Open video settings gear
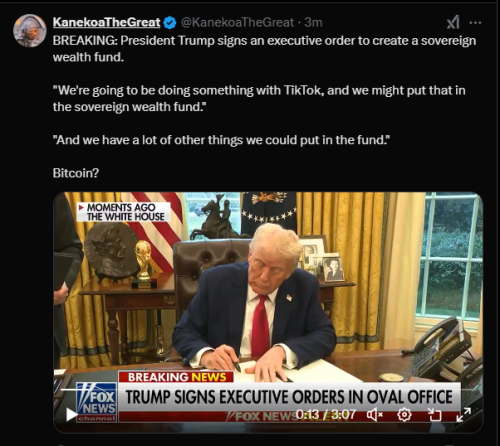This screenshot has height=446, width=500. click(x=404, y=415)
